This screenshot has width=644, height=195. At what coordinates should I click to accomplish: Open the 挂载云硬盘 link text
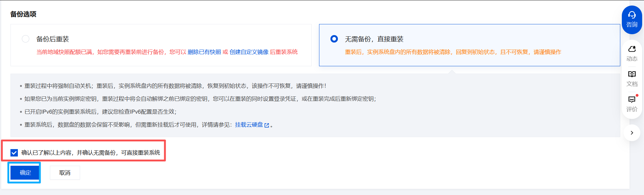(249, 125)
